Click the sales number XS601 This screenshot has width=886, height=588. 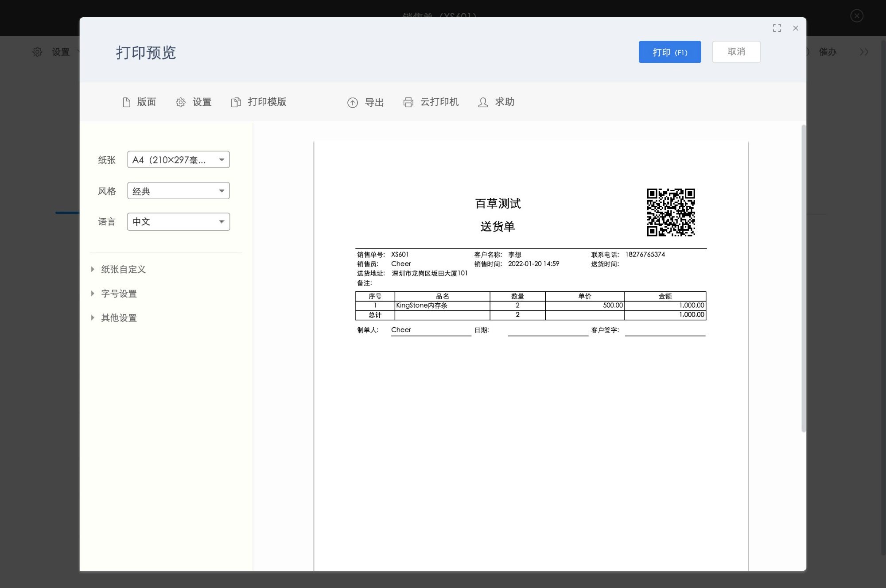[400, 255]
